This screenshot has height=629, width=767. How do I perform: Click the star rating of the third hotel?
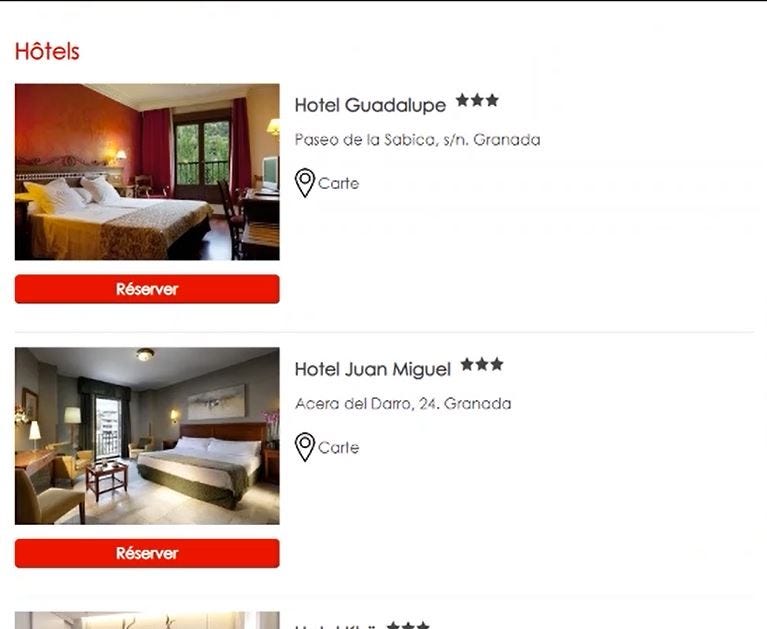tap(408, 625)
